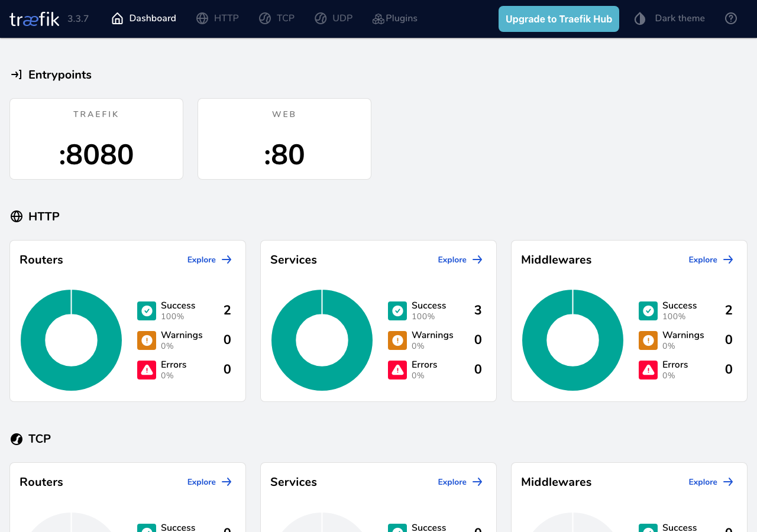
Task: Click HTTP Middlewares Errors count 0
Action: [729, 369]
